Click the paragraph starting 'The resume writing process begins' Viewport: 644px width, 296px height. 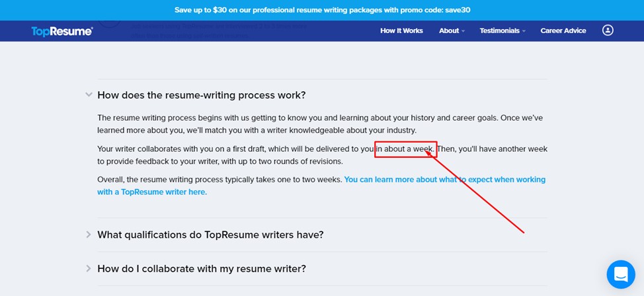click(x=320, y=124)
